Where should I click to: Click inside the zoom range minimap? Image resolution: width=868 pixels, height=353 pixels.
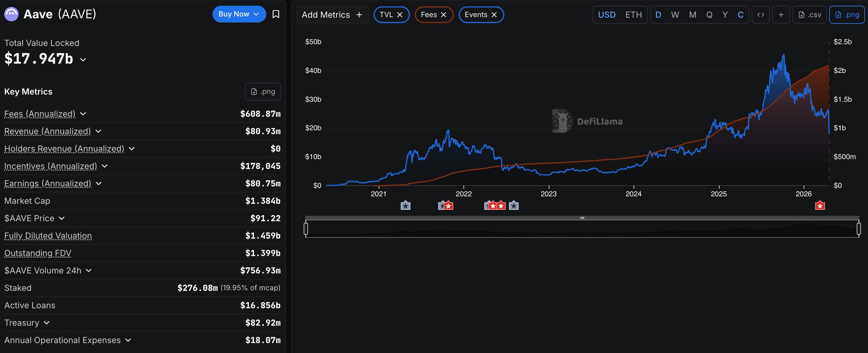(582, 229)
